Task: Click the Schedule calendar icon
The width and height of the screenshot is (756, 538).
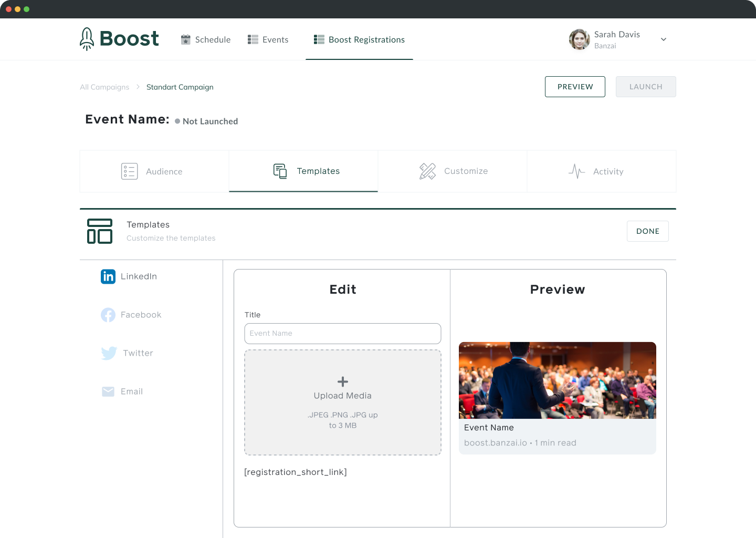Action: point(186,39)
